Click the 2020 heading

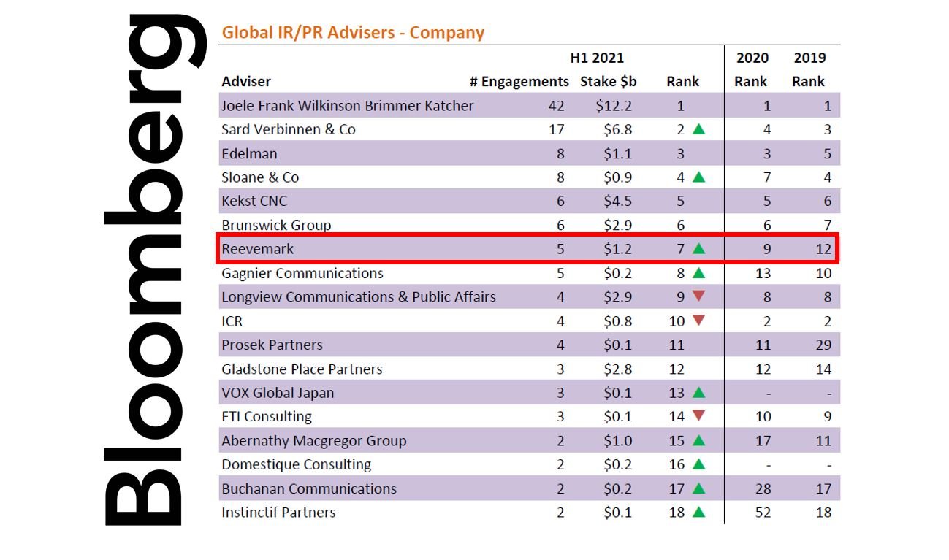click(752, 58)
